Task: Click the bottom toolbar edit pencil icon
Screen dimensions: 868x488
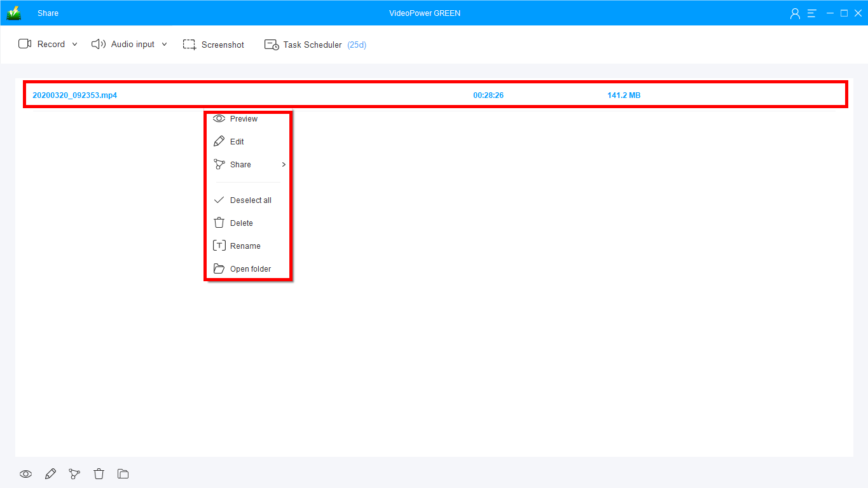Action: (x=50, y=474)
